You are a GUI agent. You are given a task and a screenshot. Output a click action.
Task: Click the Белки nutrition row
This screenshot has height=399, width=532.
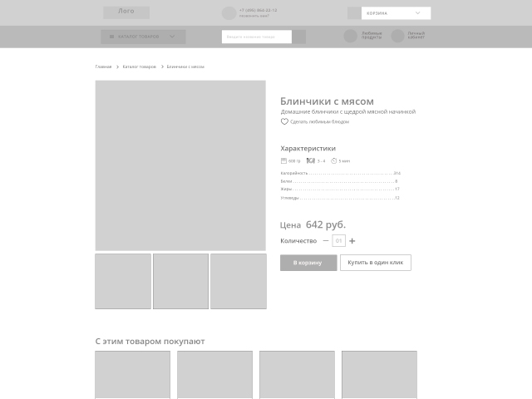339,181
